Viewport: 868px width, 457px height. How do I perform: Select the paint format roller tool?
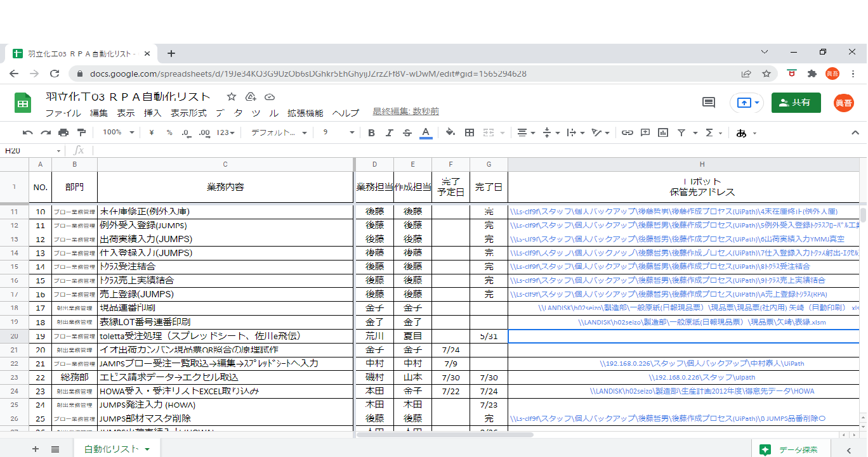click(x=81, y=132)
